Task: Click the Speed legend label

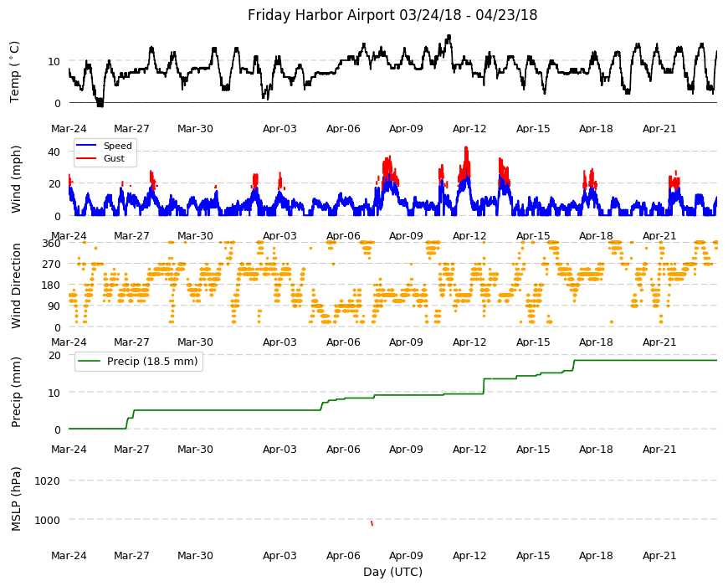Action: point(118,146)
